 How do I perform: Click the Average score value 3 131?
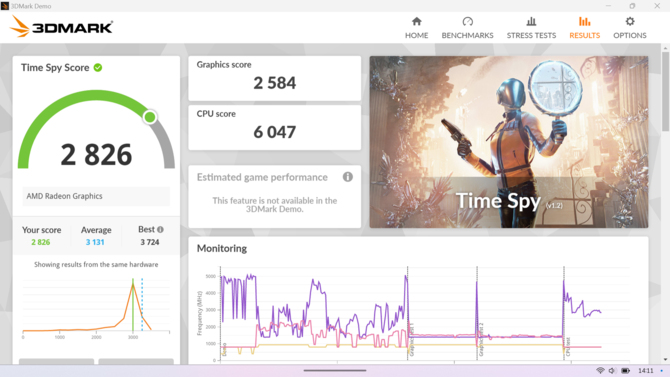pos(95,242)
